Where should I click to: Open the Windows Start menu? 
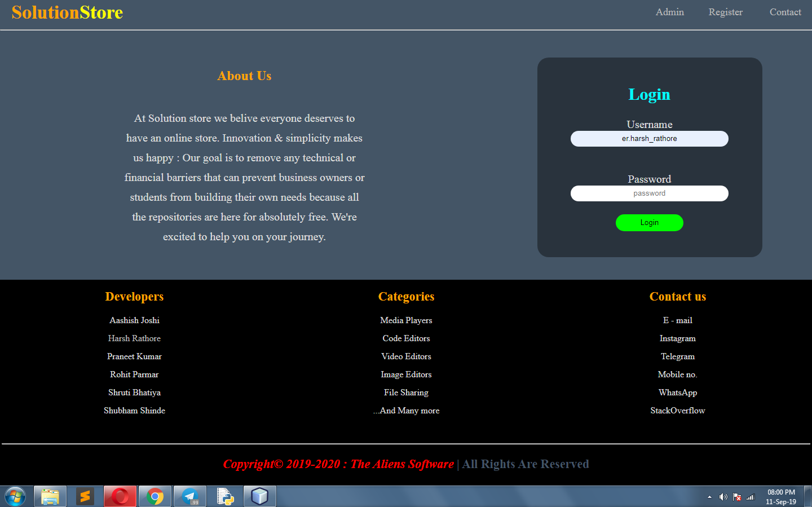15,497
